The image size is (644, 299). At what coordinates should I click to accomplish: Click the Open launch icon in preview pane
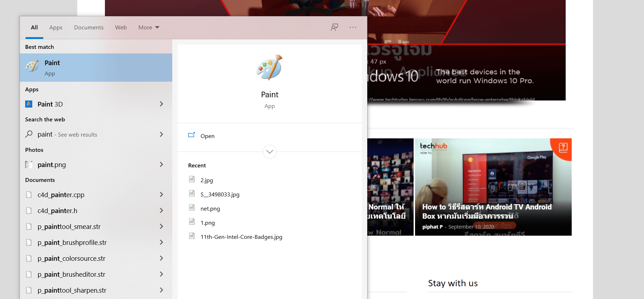[x=191, y=135]
